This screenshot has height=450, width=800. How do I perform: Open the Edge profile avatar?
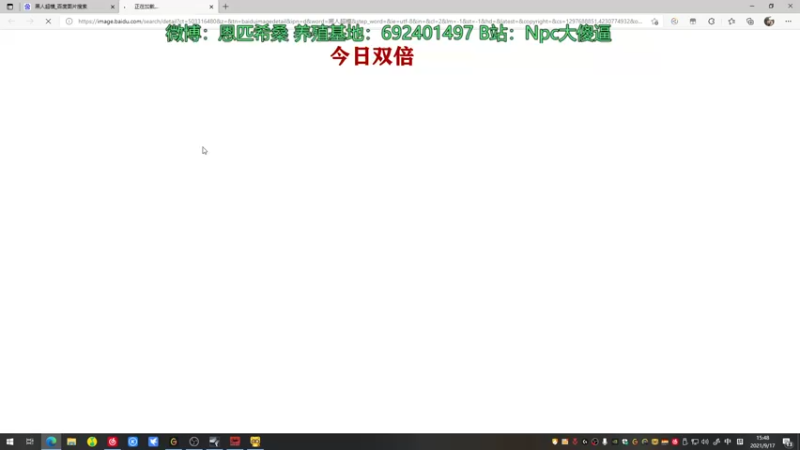(769, 21)
